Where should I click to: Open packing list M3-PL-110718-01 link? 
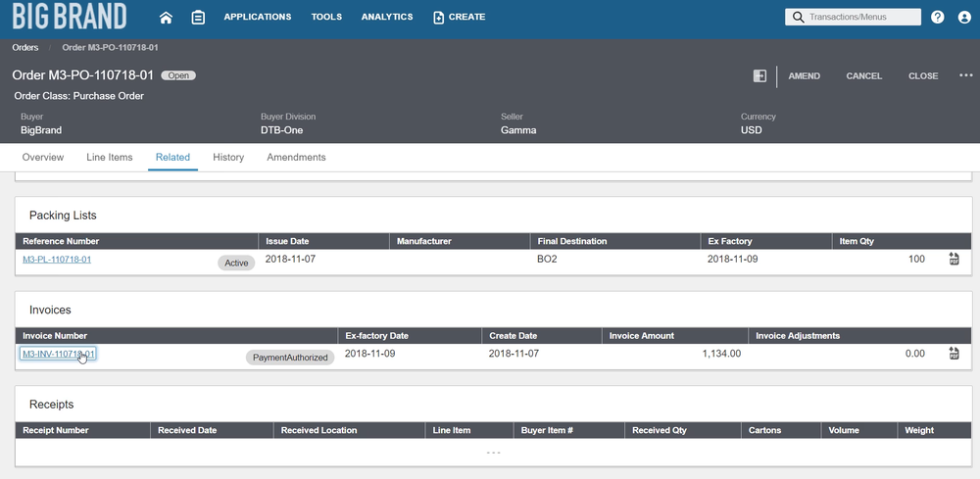coord(57,260)
